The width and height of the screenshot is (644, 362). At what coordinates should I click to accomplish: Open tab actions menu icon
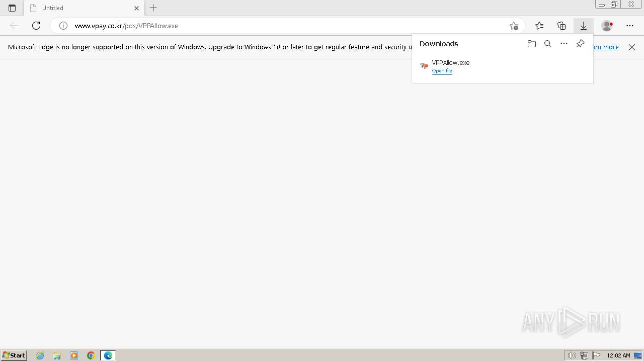tap(12, 8)
